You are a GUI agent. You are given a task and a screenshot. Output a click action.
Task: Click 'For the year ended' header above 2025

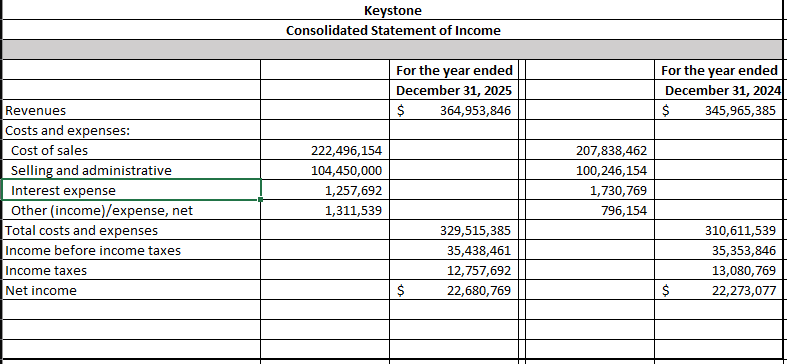(x=454, y=70)
